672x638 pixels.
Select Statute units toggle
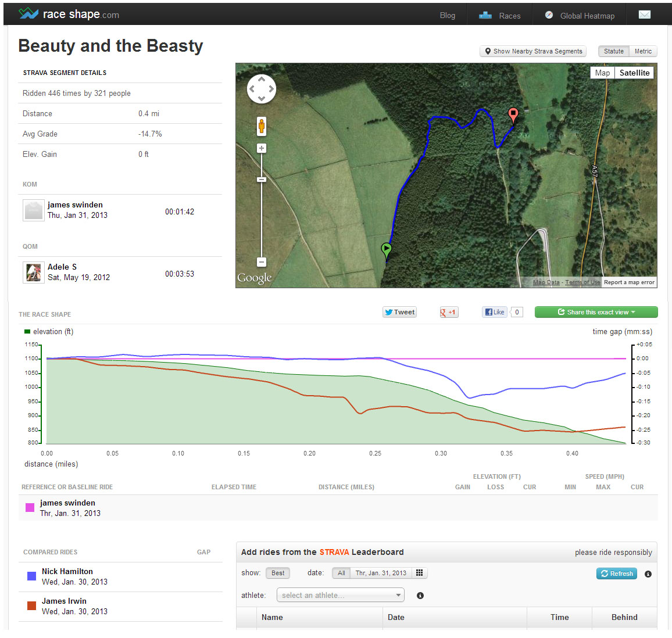tap(613, 51)
